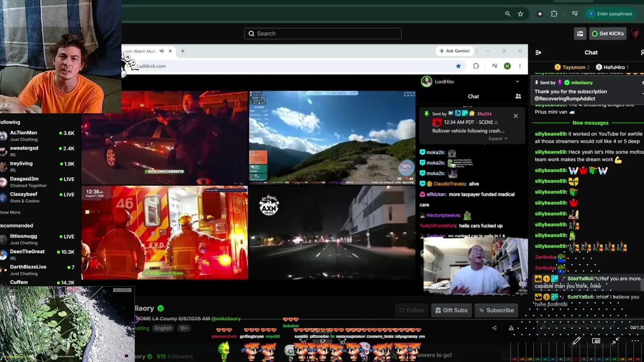Click the mikeliaory name in pinned subscription message
This screenshot has width=644, height=362.
click(x=582, y=82)
